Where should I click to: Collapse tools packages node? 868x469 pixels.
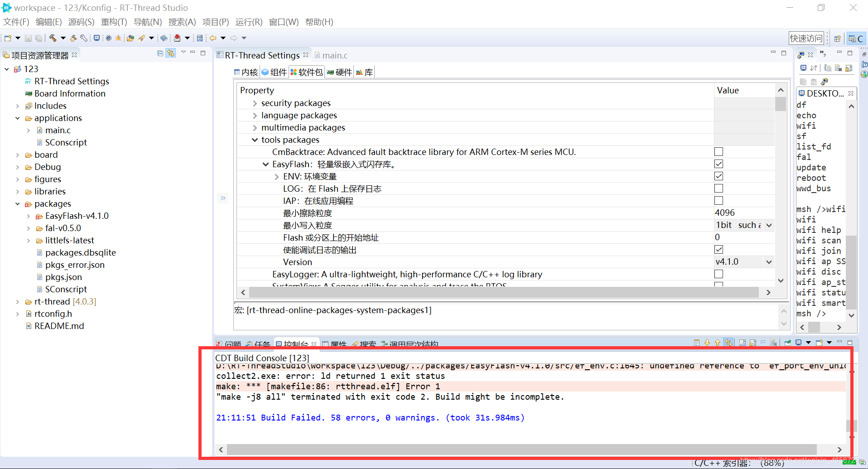[255, 140]
